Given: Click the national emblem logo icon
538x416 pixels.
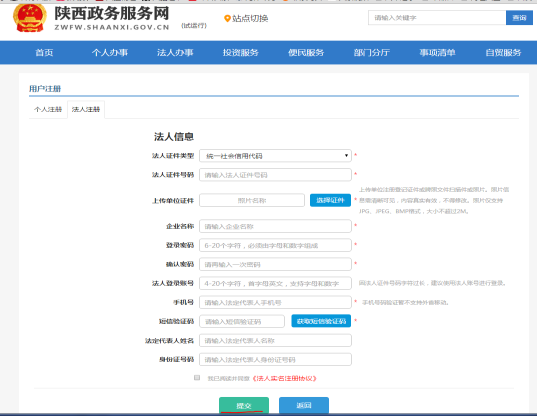Looking at the screenshot, I should (30, 18).
